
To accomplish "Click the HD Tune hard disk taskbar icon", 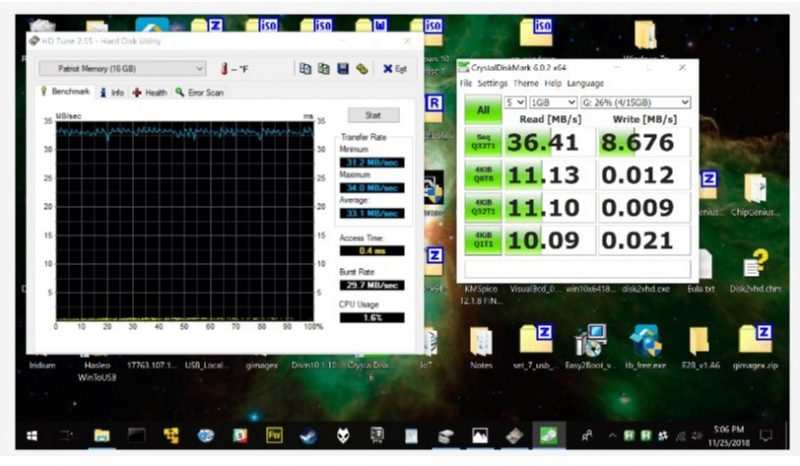I will click(x=514, y=435).
